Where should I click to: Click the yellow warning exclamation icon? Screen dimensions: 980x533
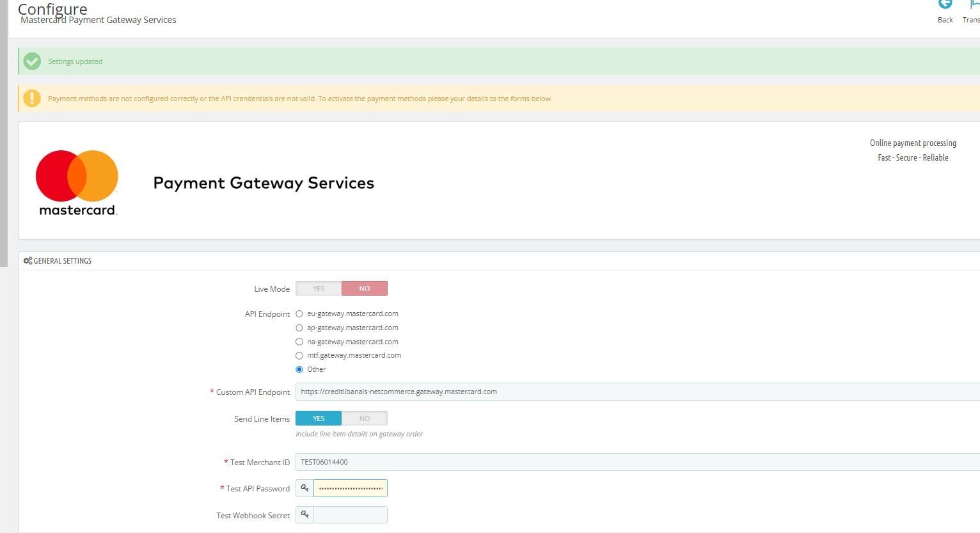pos(32,98)
